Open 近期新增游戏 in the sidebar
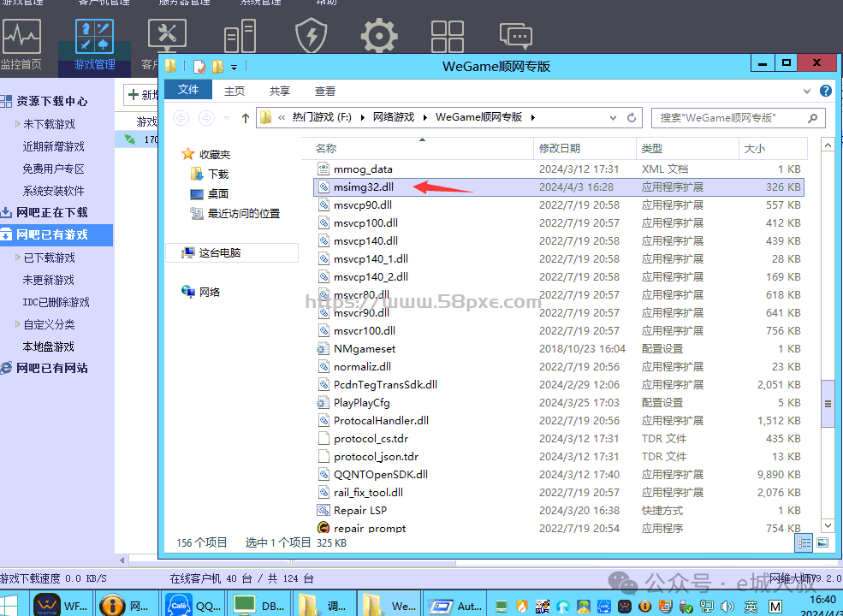This screenshot has width=843, height=616. coord(53,147)
